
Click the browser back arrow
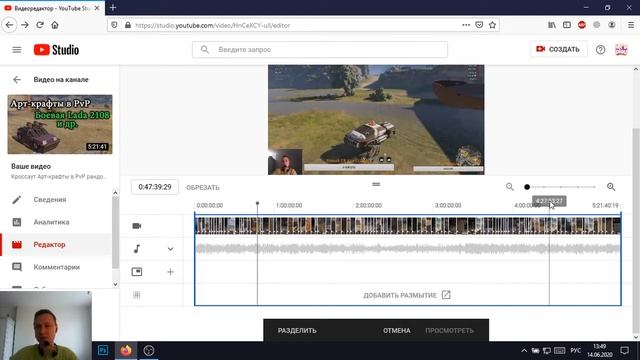[x=9, y=25]
